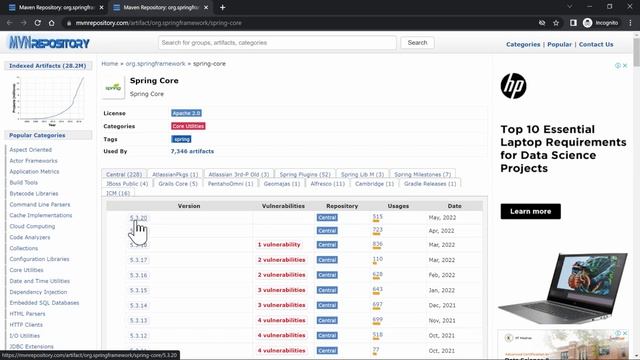Click the spring tag badge
This screenshot has width=640, height=360.
pyautogui.click(x=181, y=139)
